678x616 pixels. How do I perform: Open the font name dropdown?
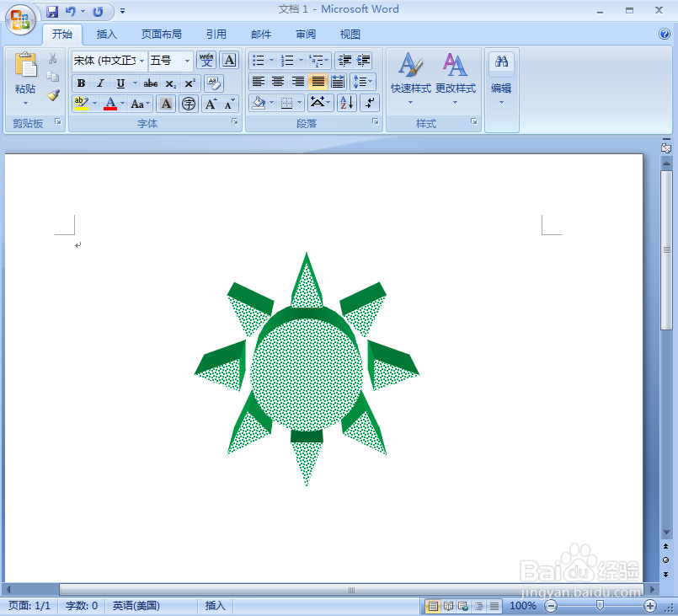141,61
